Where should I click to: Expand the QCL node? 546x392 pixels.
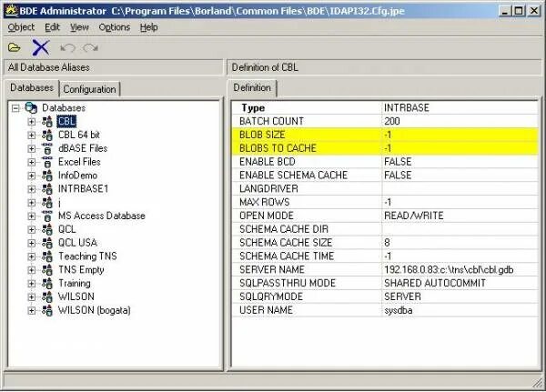(31, 230)
